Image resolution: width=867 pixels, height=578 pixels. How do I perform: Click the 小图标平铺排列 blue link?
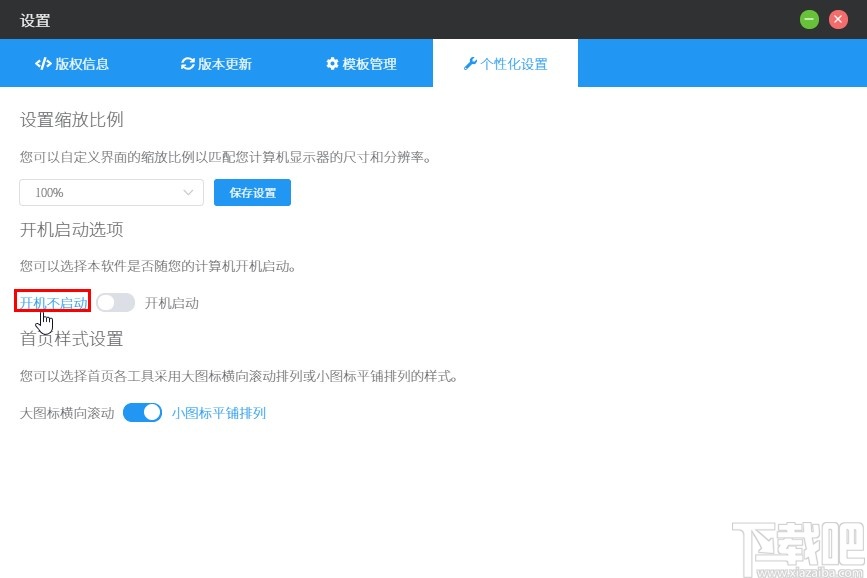(x=219, y=412)
